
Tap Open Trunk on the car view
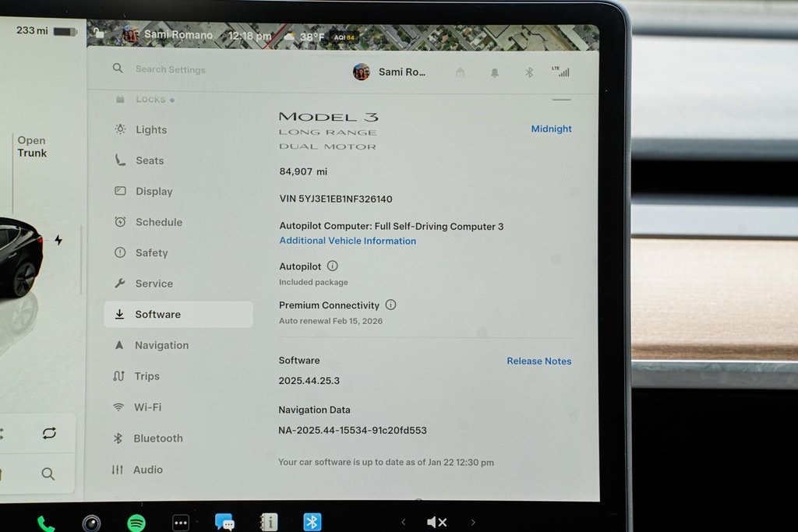[x=32, y=146]
